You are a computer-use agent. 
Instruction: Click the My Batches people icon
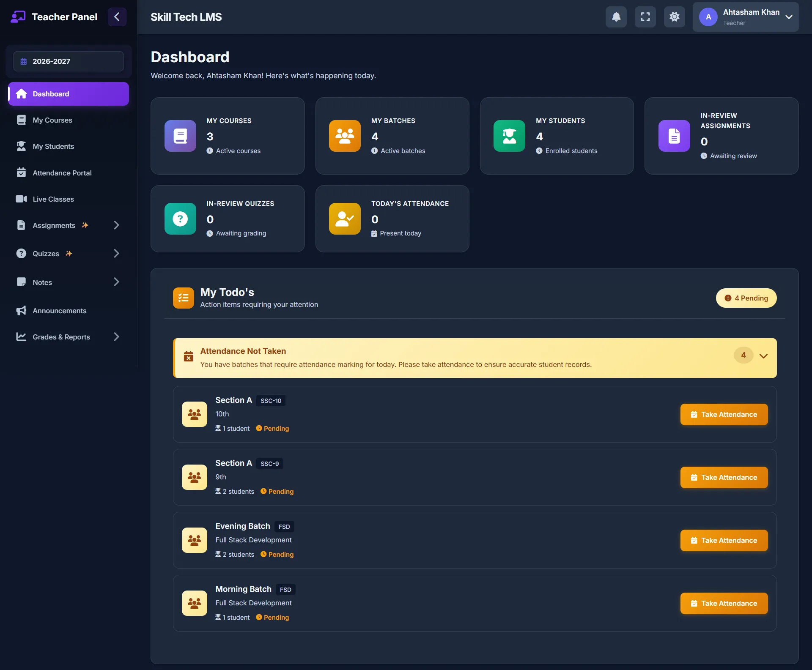[x=345, y=136]
